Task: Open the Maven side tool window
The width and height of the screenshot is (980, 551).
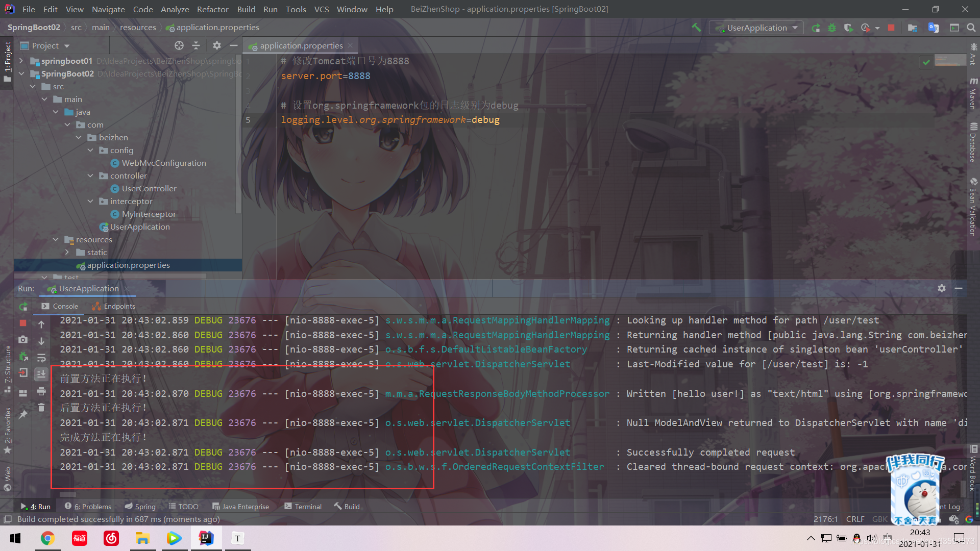Action: (973, 94)
